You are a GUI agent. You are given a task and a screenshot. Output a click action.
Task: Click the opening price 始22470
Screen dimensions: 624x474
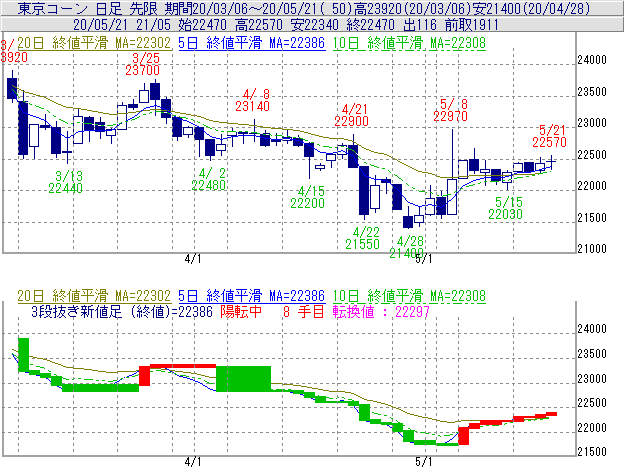click(x=203, y=25)
